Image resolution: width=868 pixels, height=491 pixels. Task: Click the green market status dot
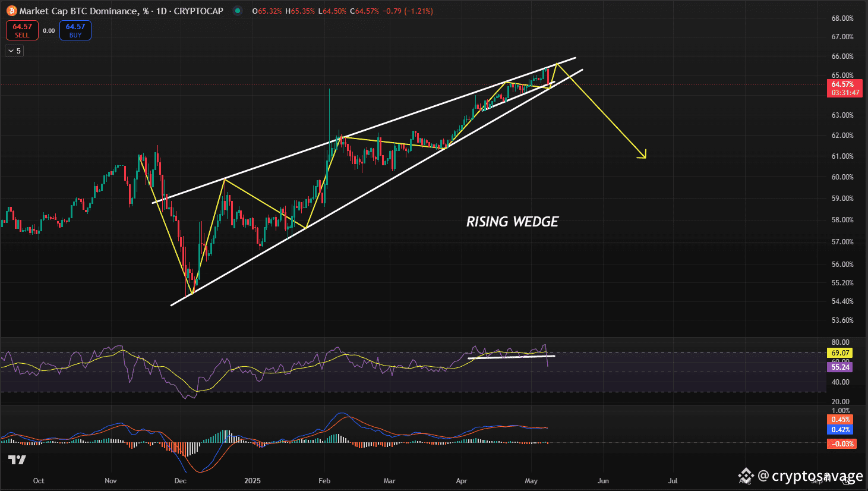click(x=238, y=11)
